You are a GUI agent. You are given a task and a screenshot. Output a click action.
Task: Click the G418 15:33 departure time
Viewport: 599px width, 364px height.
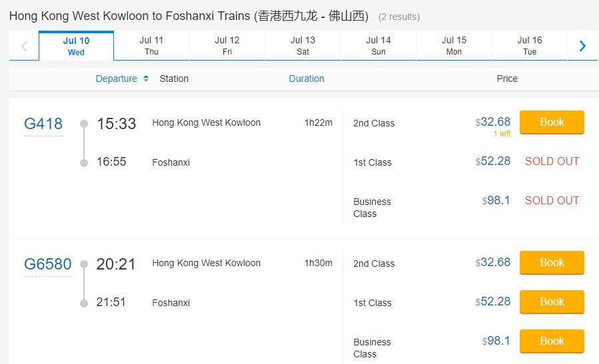[116, 124]
